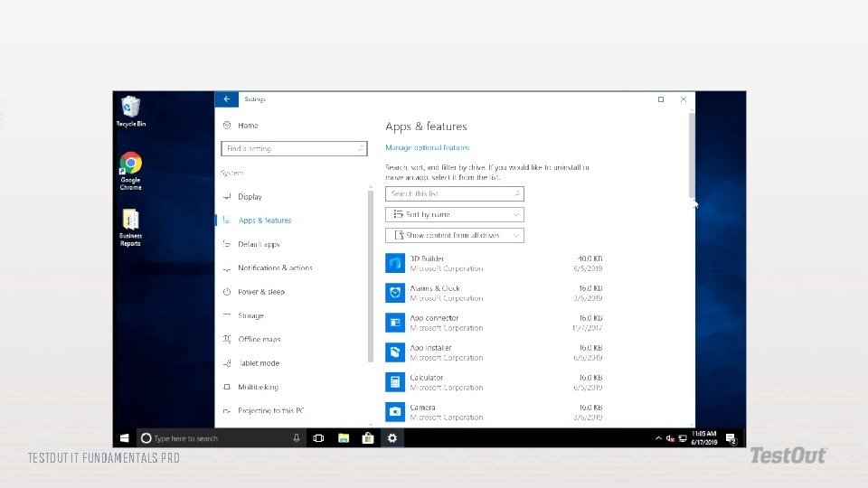868x488 pixels.
Task: Show hidden system tray icons
Action: click(x=658, y=439)
